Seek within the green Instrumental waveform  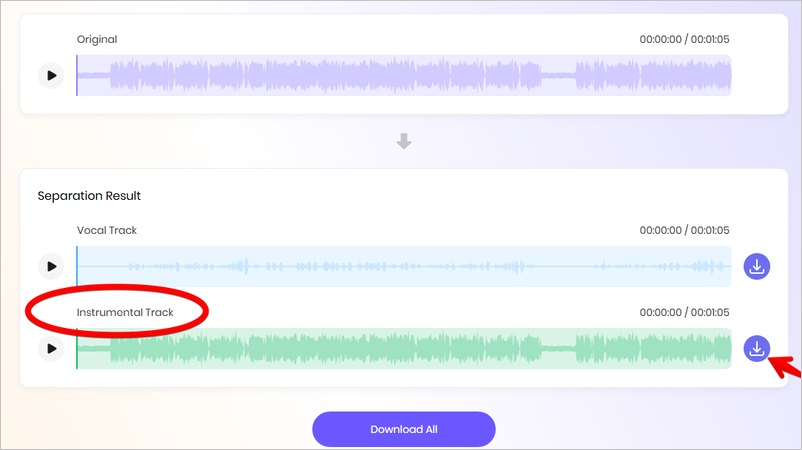click(404, 349)
